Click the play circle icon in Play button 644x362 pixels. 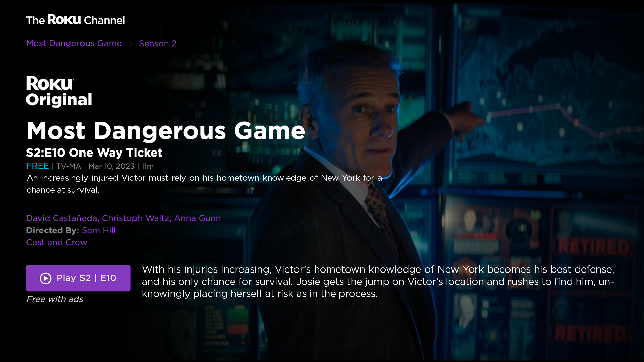pyautogui.click(x=46, y=278)
